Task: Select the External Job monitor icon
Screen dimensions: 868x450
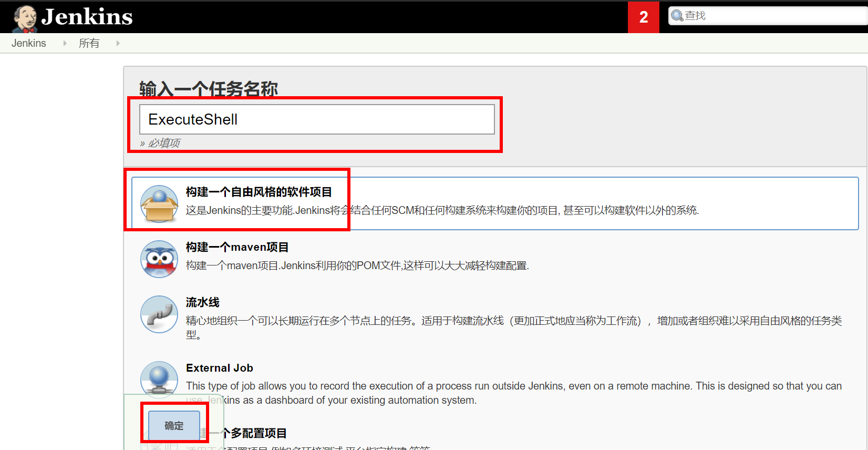Action: tap(159, 380)
